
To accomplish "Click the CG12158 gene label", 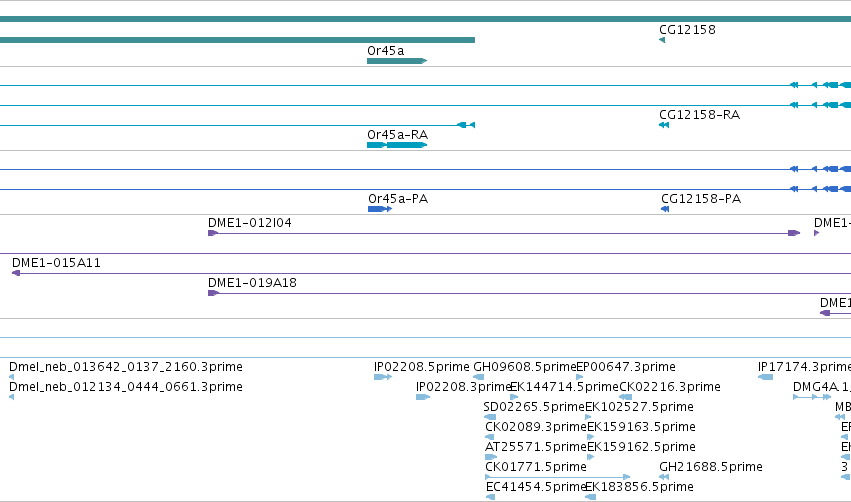I will tap(687, 30).
